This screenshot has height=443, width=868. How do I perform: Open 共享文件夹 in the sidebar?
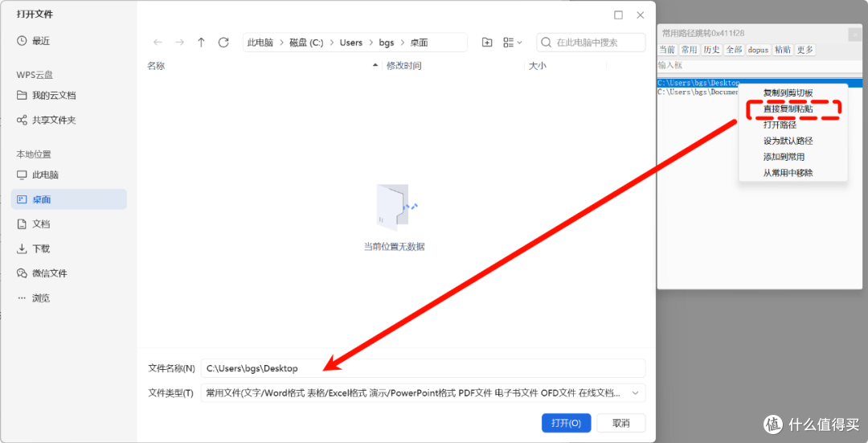[68, 120]
